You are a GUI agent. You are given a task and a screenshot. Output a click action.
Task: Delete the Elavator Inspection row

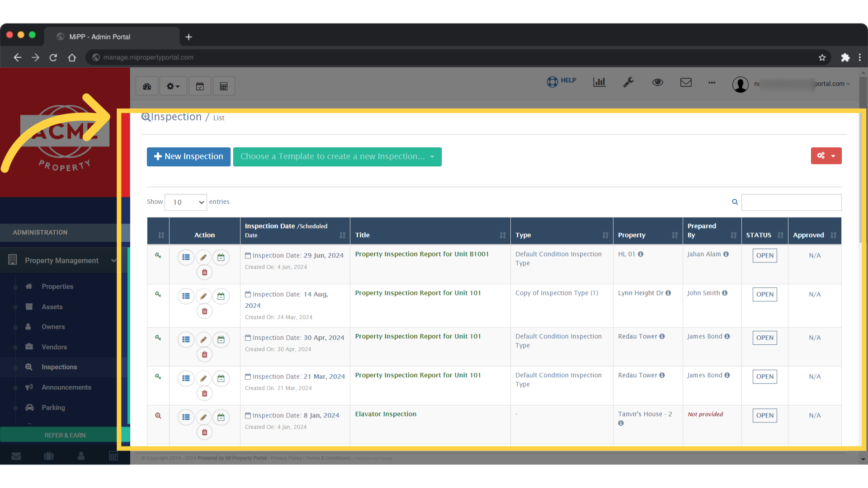pyautogui.click(x=204, y=432)
